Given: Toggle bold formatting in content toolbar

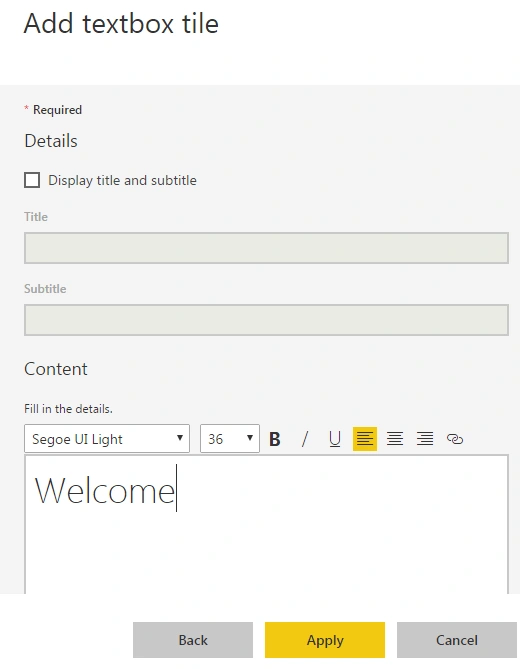Looking at the screenshot, I should pyautogui.click(x=275, y=439).
